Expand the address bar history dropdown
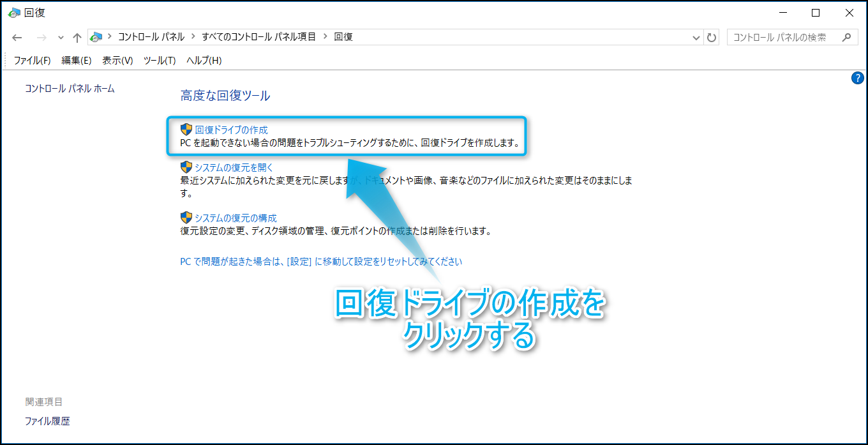 point(696,38)
